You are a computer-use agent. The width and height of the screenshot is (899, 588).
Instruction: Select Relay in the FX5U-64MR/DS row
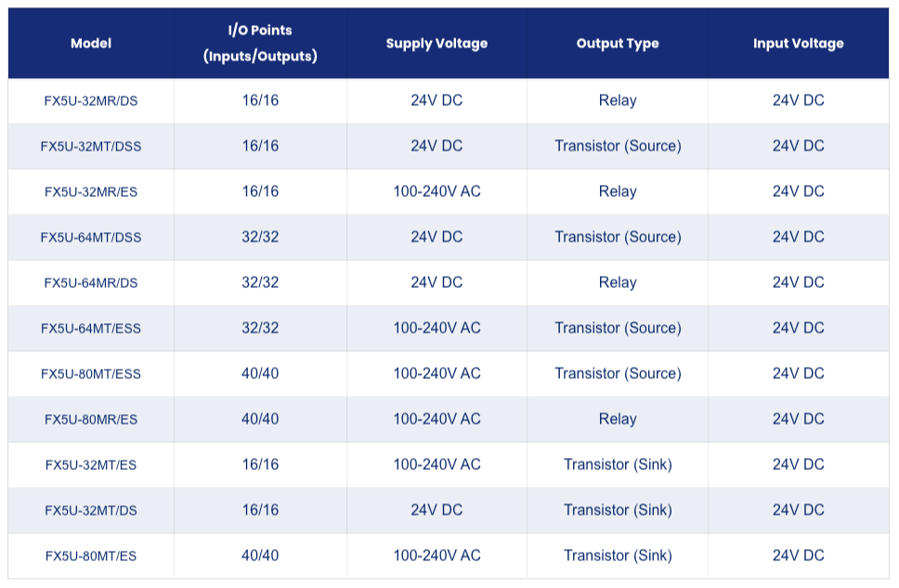618,282
